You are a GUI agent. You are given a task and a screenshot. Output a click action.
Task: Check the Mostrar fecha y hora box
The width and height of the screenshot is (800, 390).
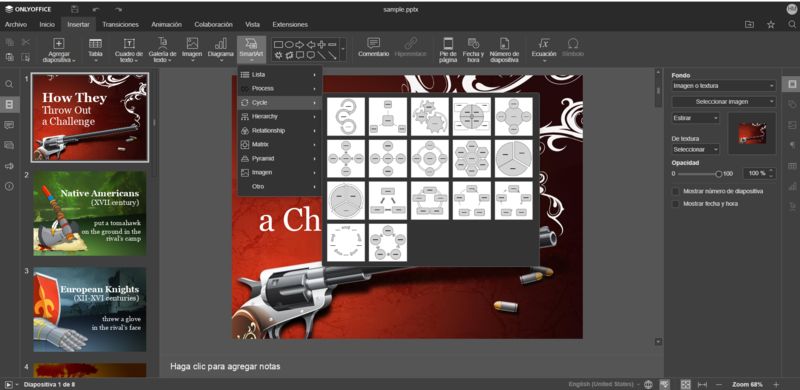point(676,204)
